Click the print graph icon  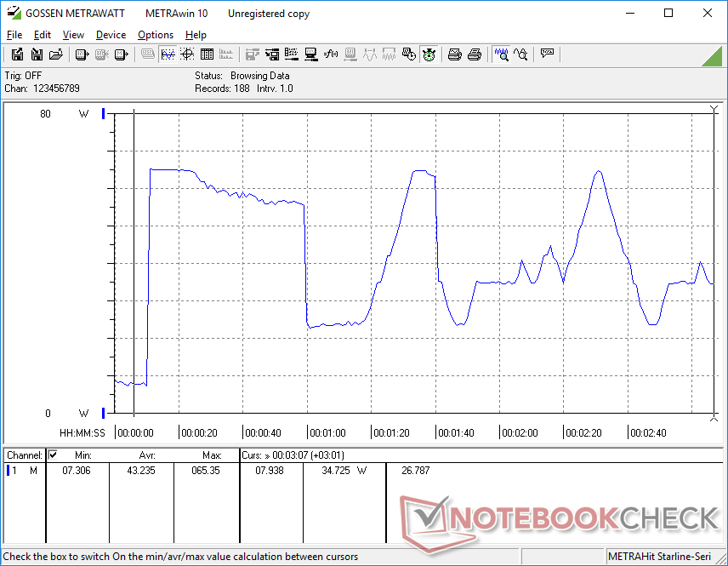(454, 54)
